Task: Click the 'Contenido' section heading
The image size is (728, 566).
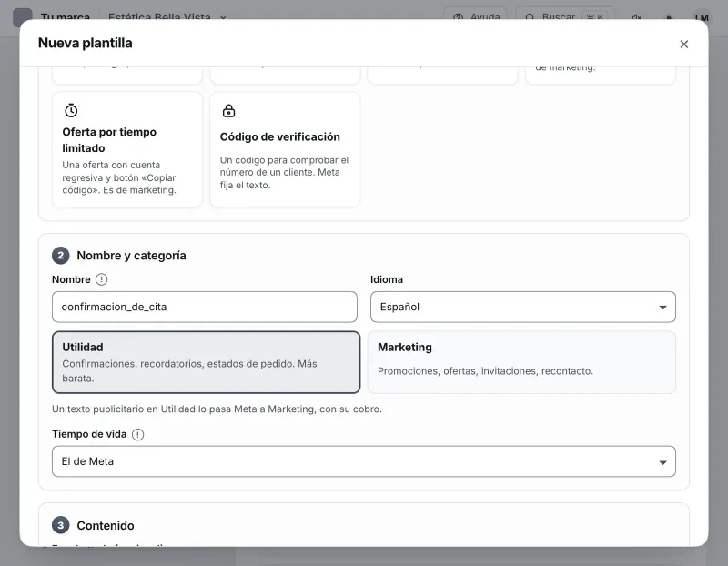Action: tap(106, 526)
